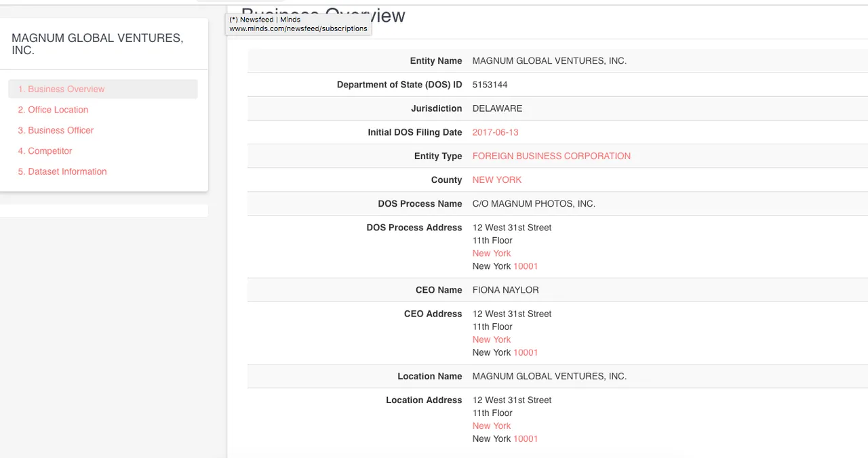Click the Initial DOS Filing Date label
This screenshot has height=458, width=868.
pos(415,132)
